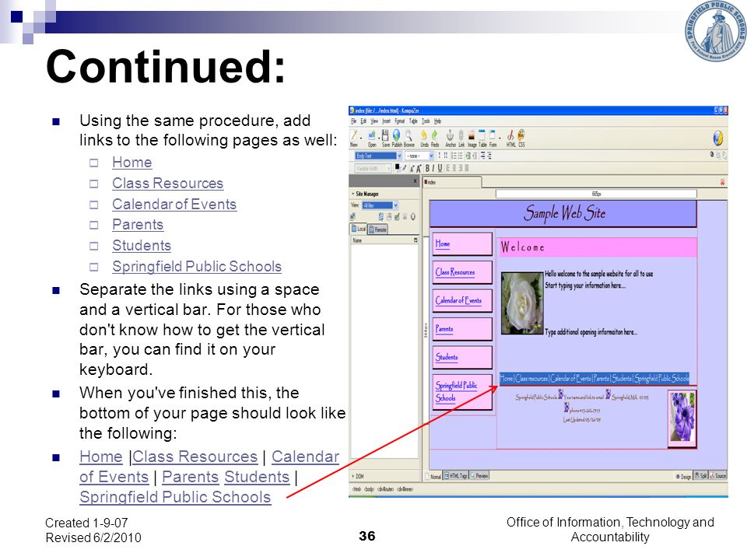Click the Calendar of Events link in slide list
Screen dimensions: 747x560
tap(174, 205)
